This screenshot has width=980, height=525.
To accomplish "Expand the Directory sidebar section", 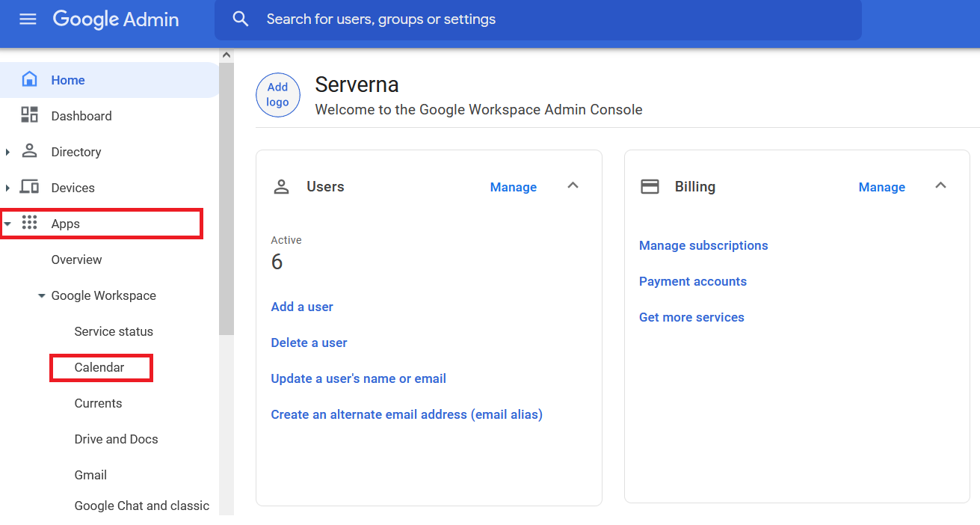I will (9, 151).
